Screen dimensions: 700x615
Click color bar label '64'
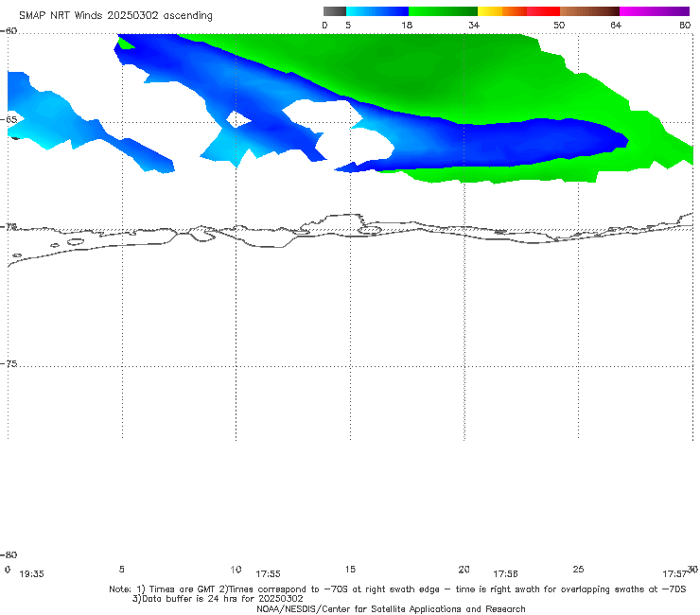point(616,25)
